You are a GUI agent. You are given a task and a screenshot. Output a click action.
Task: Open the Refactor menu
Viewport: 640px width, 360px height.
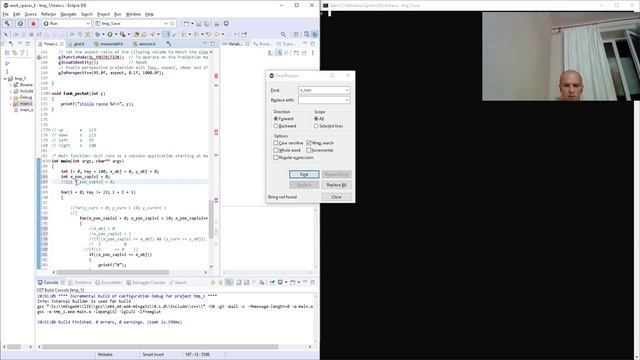pyautogui.click(x=48, y=14)
